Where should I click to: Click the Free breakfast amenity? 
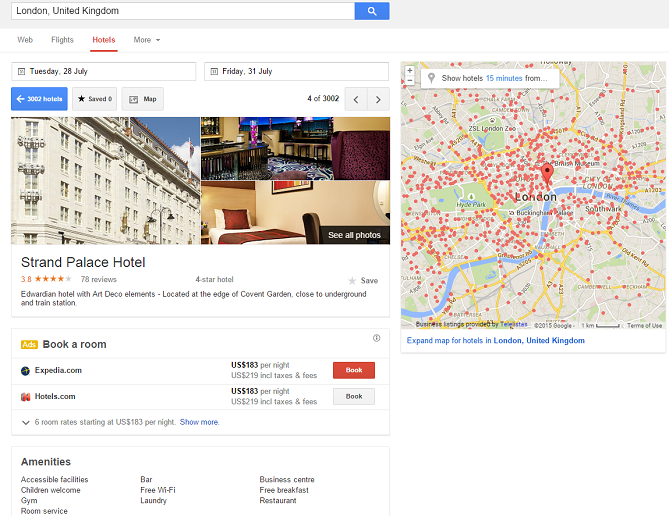tap(284, 490)
